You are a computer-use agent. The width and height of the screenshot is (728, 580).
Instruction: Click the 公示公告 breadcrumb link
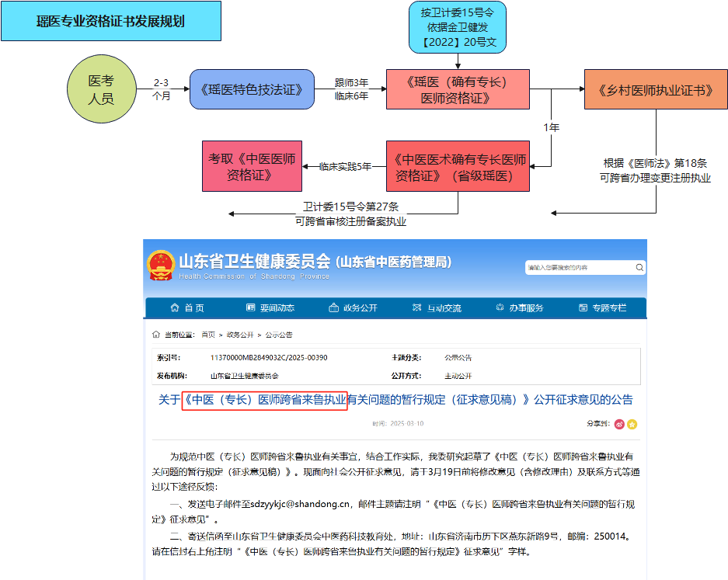(x=279, y=335)
